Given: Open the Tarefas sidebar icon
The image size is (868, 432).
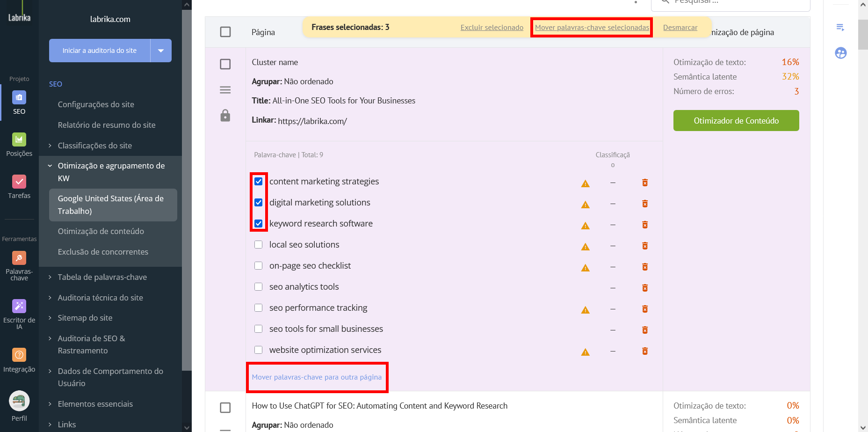Looking at the screenshot, I should 19,182.
